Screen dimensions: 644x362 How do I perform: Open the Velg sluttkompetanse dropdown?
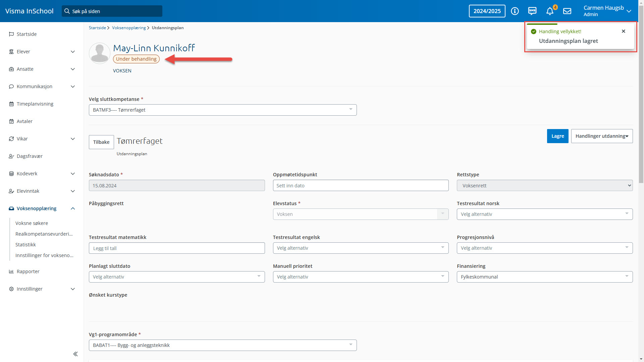(222, 110)
